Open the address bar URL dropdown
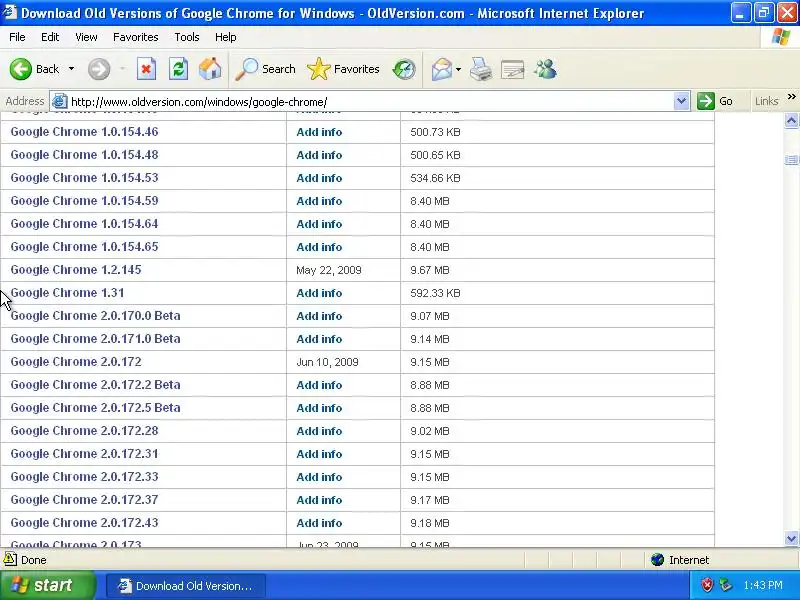 click(681, 101)
